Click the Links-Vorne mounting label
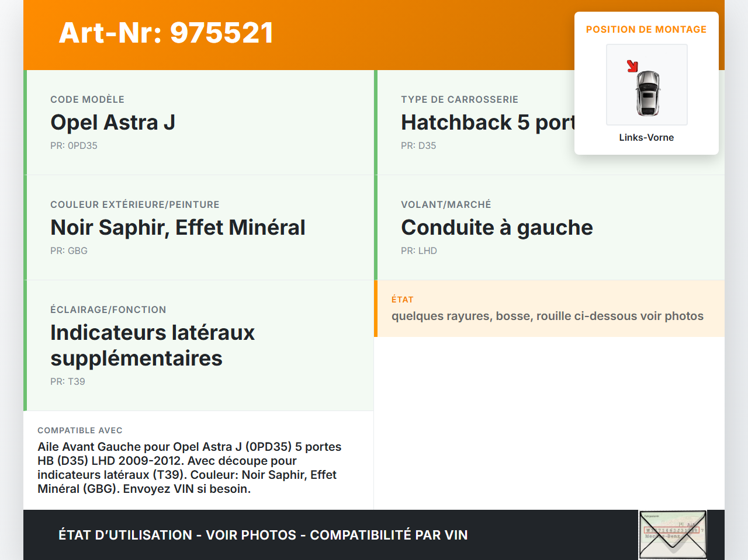Screen dimensions: 748x560 646,137
